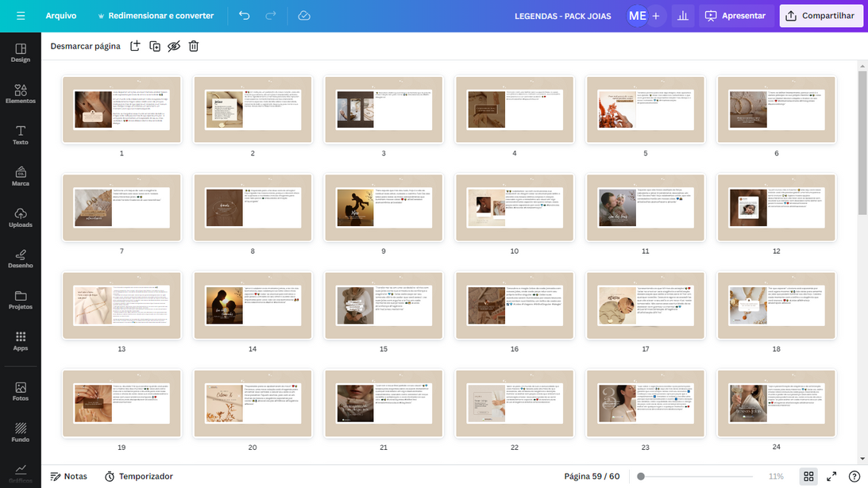Toggle hide page eye icon
The image size is (868, 488).
click(174, 46)
